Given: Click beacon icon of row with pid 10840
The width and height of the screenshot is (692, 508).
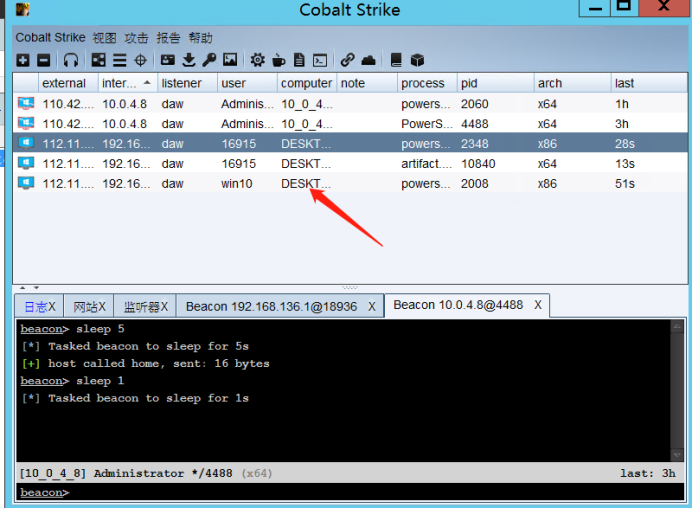Looking at the screenshot, I should 26,164.
